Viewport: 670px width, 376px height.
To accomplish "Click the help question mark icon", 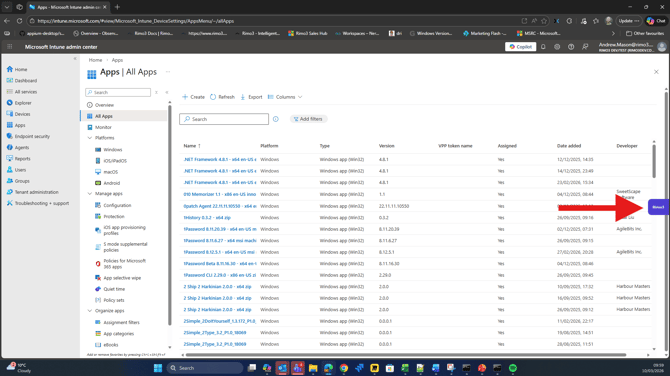I will coord(571,47).
